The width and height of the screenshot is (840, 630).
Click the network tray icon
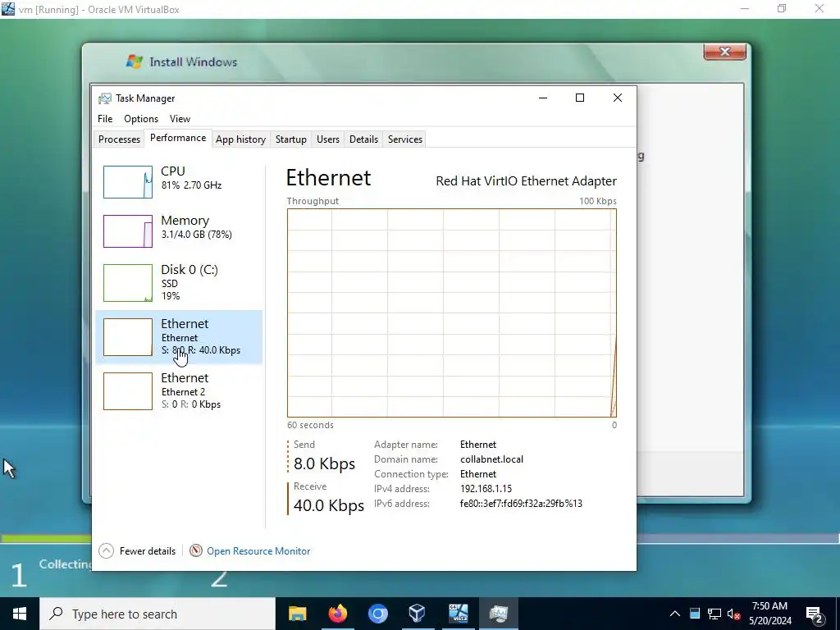(x=714, y=614)
